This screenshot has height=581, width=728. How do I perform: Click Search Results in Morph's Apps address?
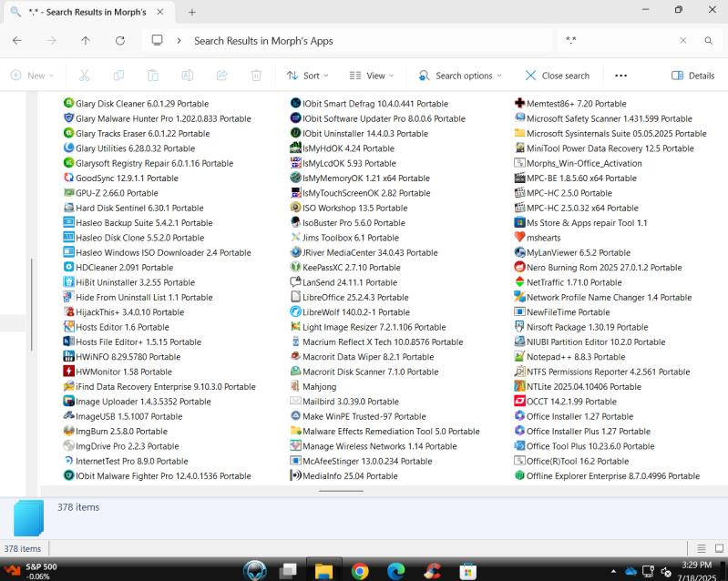(x=263, y=41)
